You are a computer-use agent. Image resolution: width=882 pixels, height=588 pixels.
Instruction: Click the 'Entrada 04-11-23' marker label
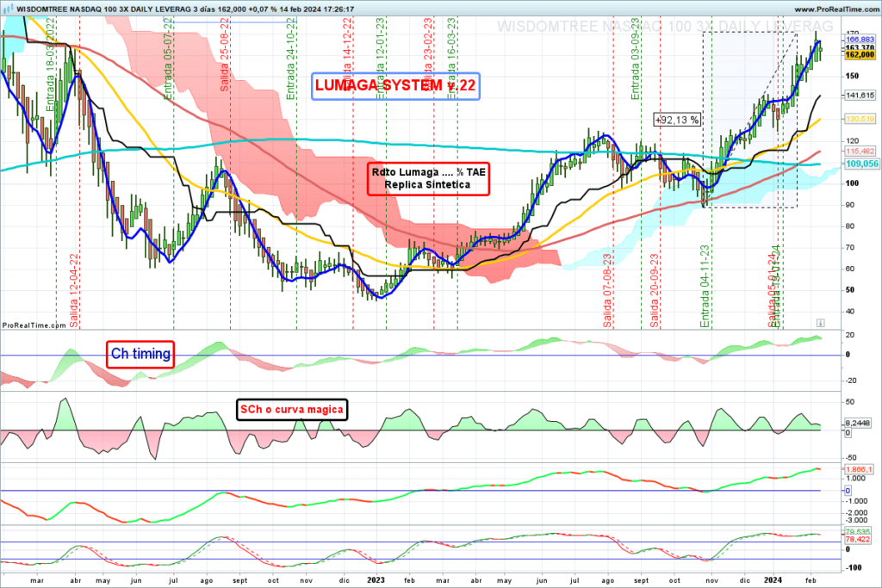point(705,286)
